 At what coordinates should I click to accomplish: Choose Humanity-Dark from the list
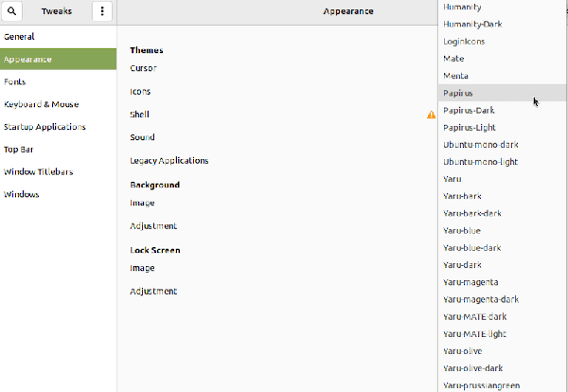tap(502, 25)
